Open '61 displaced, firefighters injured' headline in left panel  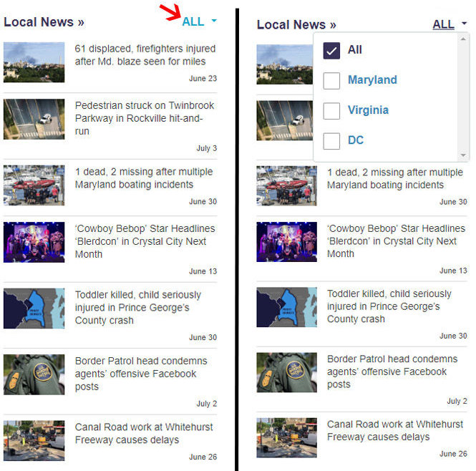(x=145, y=55)
